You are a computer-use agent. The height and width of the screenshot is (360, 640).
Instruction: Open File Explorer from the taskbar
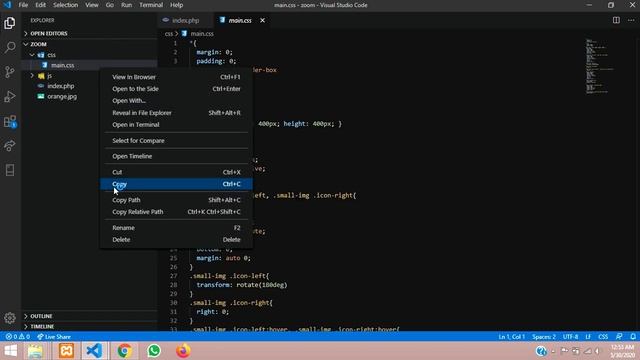[35, 351]
